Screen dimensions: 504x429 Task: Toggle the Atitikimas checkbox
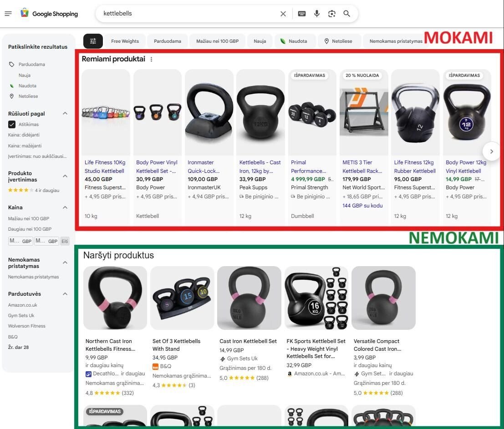coord(11,124)
